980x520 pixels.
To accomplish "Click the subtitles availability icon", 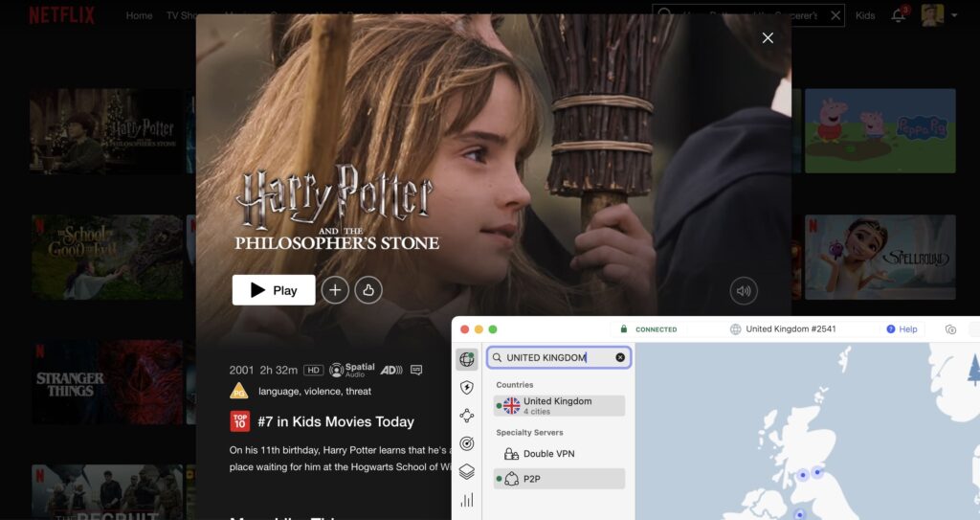I will coord(416,370).
